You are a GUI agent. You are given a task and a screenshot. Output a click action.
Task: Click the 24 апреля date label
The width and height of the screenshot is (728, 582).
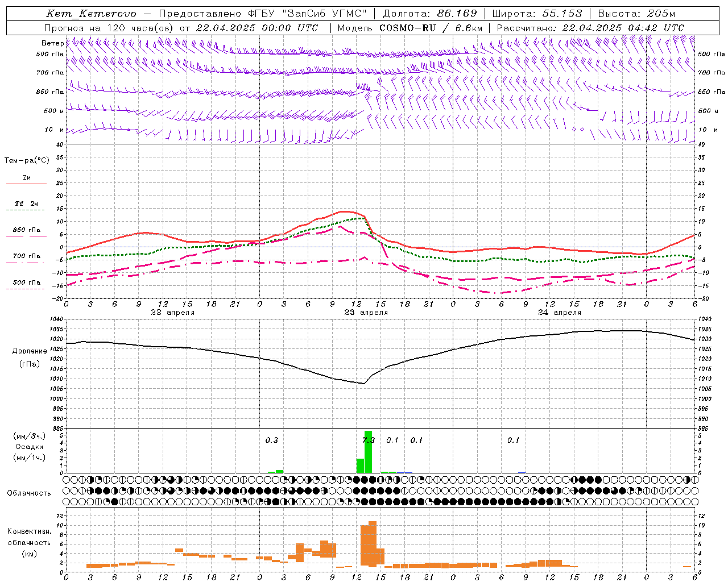click(559, 313)
